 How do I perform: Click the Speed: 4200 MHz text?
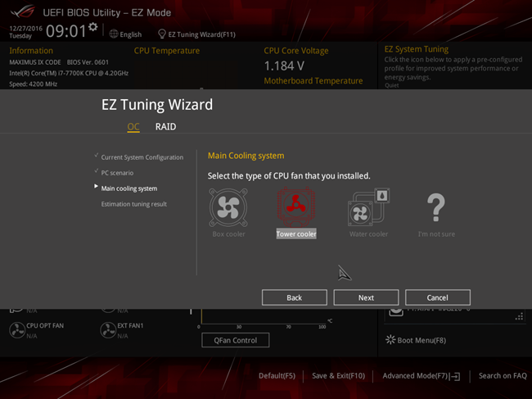coord(34,84)
